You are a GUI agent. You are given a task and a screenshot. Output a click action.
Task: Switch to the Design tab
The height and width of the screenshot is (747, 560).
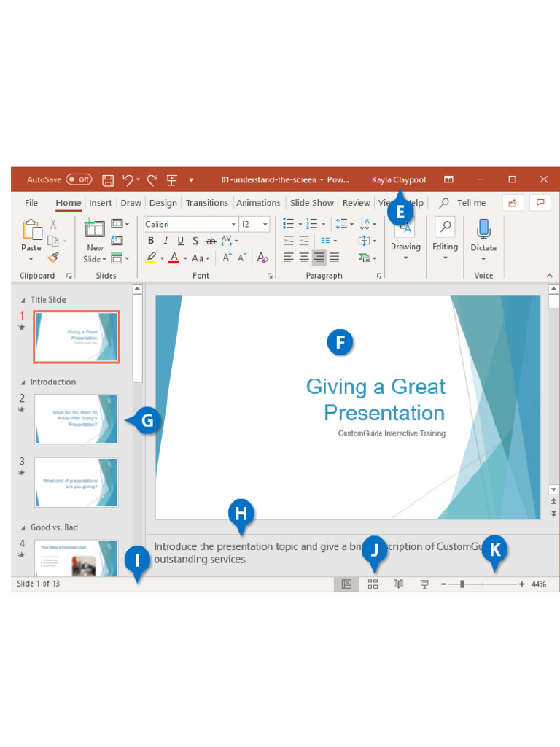pyautogui.click(x=163, y=203)
